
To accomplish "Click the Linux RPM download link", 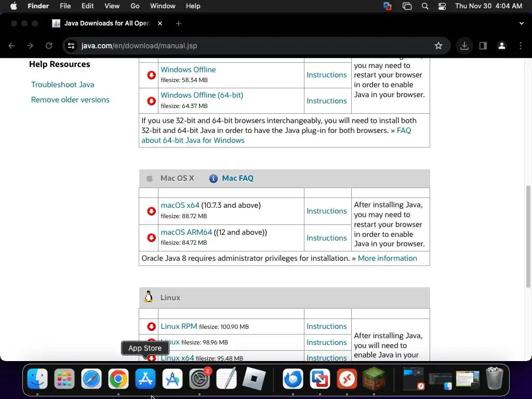I will [x=179, y=326].
